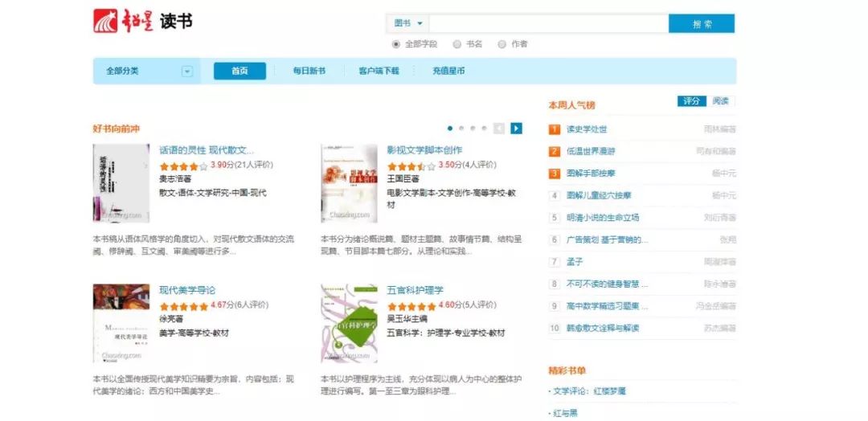Open ranked book 广告策划 基于营销的...
This screenshot has height=421, width=868.
608,239
